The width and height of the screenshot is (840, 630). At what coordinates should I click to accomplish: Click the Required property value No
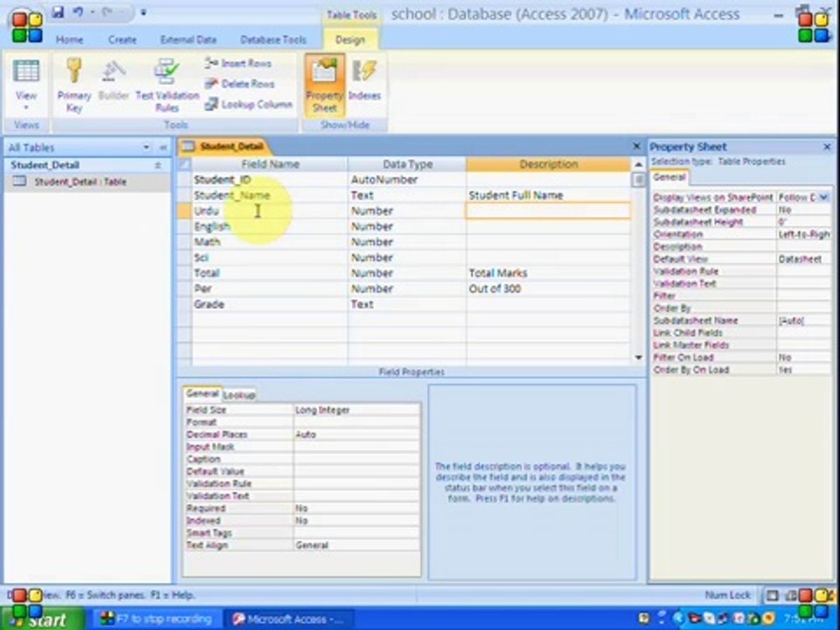coord(357,507)
